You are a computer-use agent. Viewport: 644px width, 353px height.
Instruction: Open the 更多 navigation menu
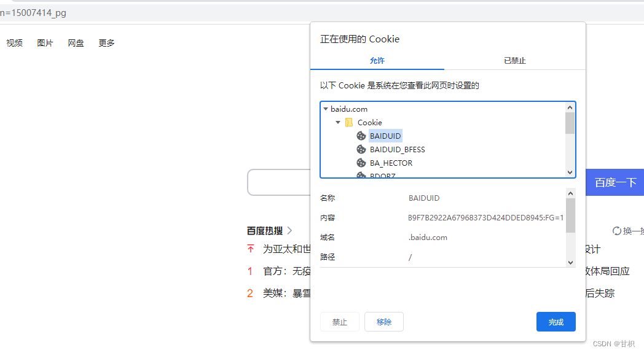107,43
